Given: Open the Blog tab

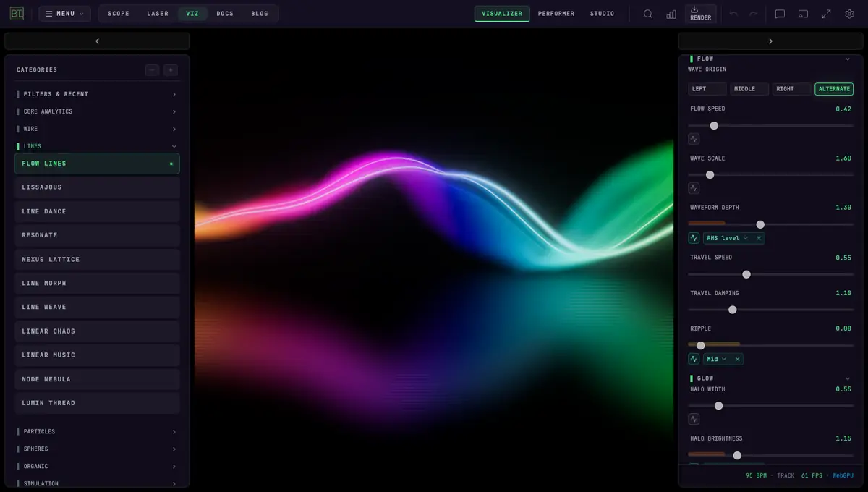Looking at the screenshot, I should click(260, 14).
